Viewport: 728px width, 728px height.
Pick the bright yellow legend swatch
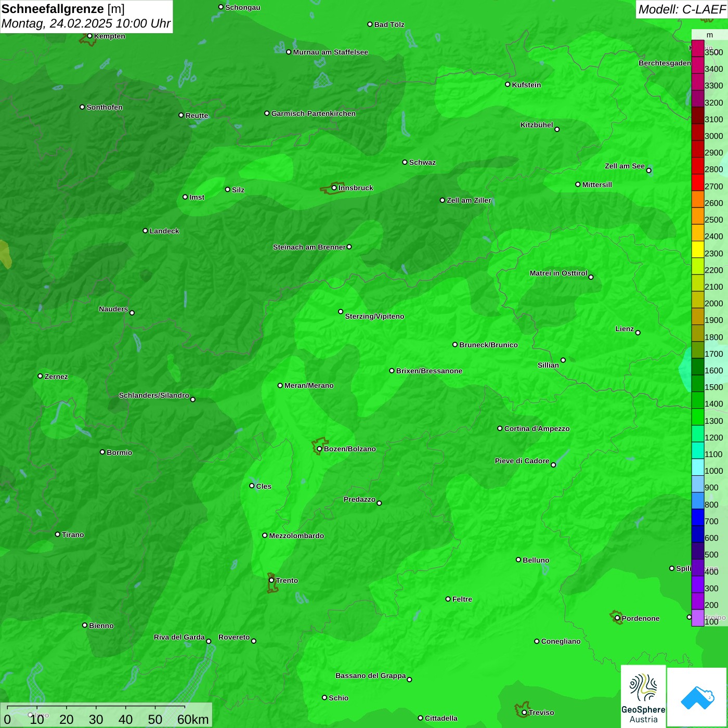[x=698, y=250]
